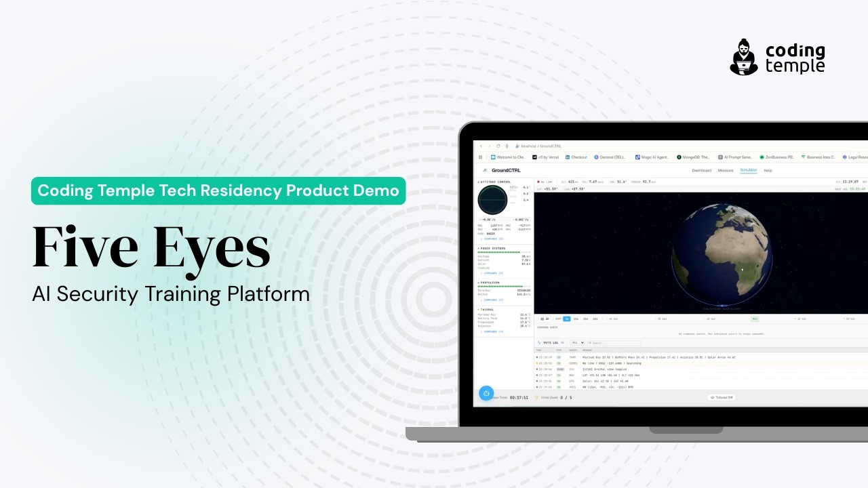Click the Hints Used lightbulb icon
The image size is (868, 488).
pos(537,397)
